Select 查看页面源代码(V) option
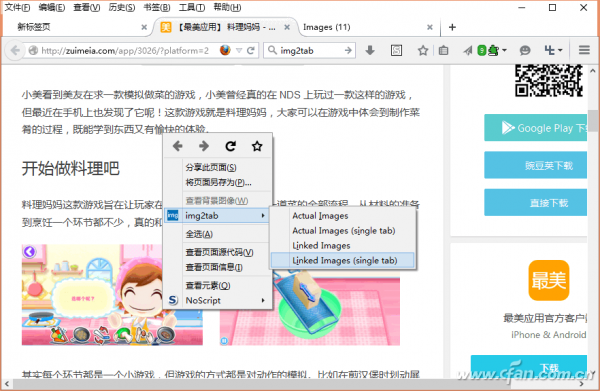The height and width of the screenshot is (391, 600). pyautogui.click(x=218, y=253)
